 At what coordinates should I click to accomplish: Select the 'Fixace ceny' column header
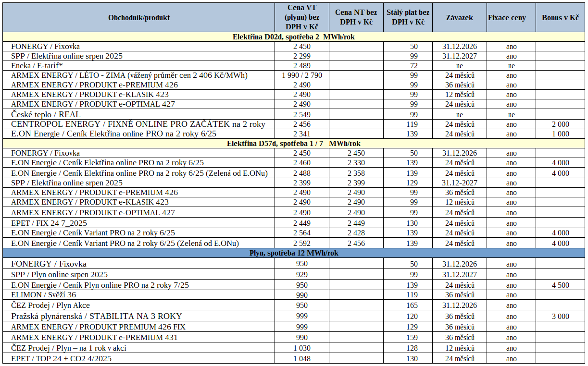507,18
